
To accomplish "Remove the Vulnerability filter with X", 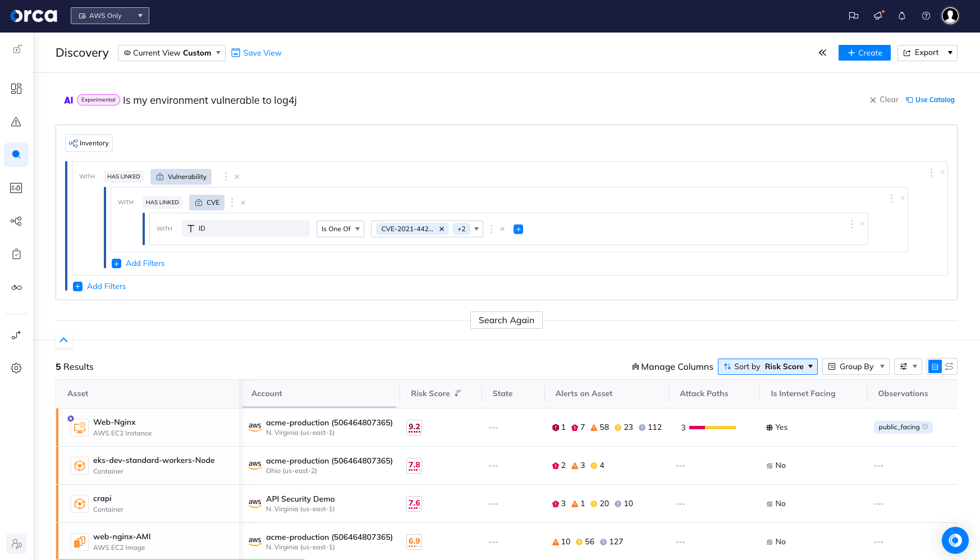I will (x=237, y=177).
